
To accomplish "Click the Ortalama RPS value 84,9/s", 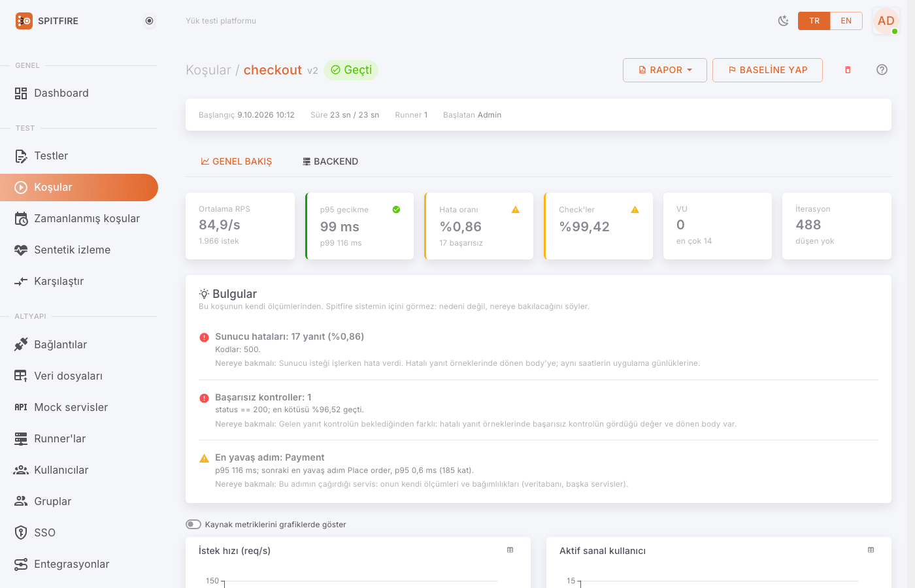I will [220, 225].
